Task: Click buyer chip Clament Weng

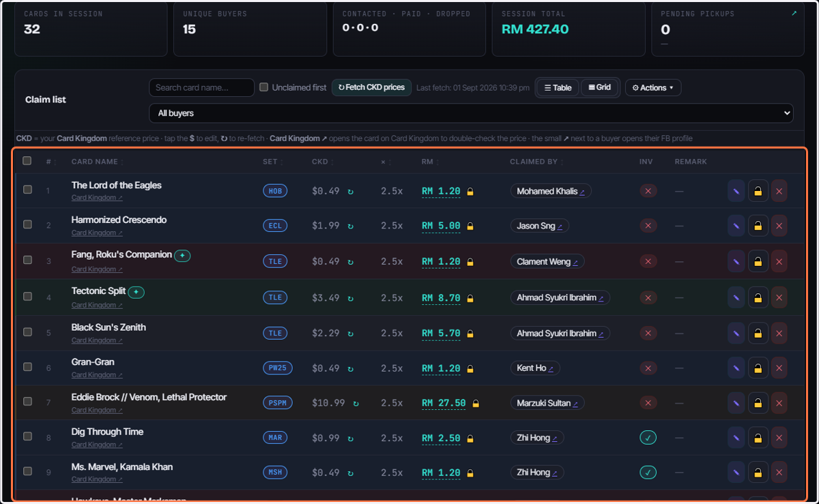Action: (547, 261)
